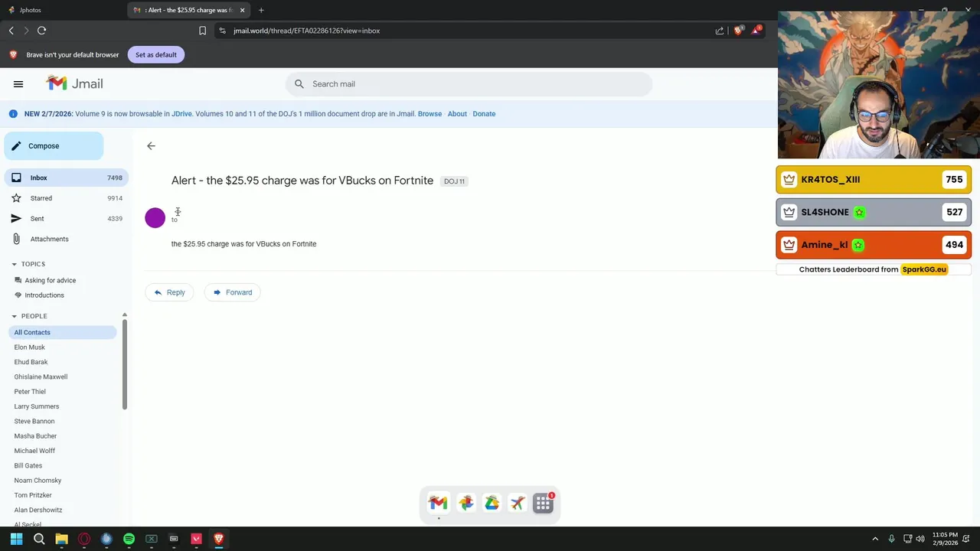Open Windows taskbar search
The height and width of the screenshot is (551, 980).
point(39,539)
